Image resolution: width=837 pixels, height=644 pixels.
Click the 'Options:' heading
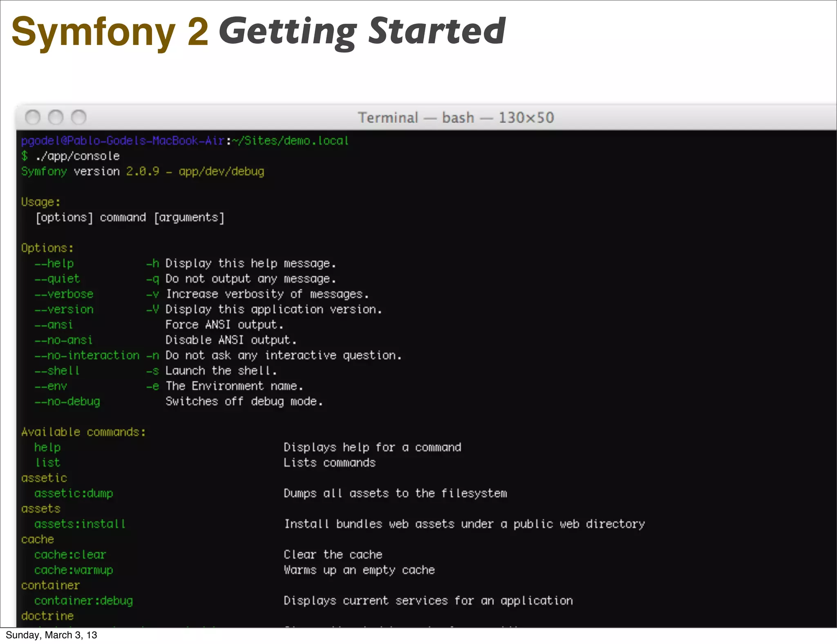click(47, 248)
